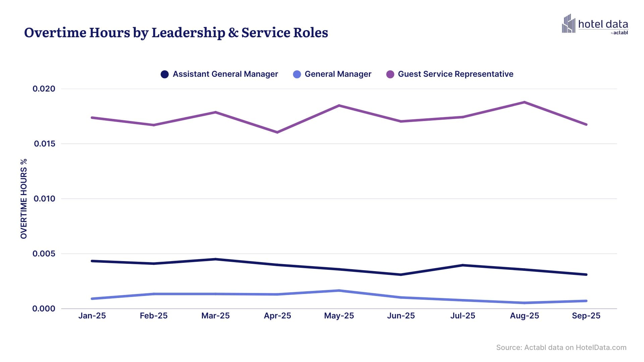Click the Guest Service Representative legend dot

(x=390, y=74)
